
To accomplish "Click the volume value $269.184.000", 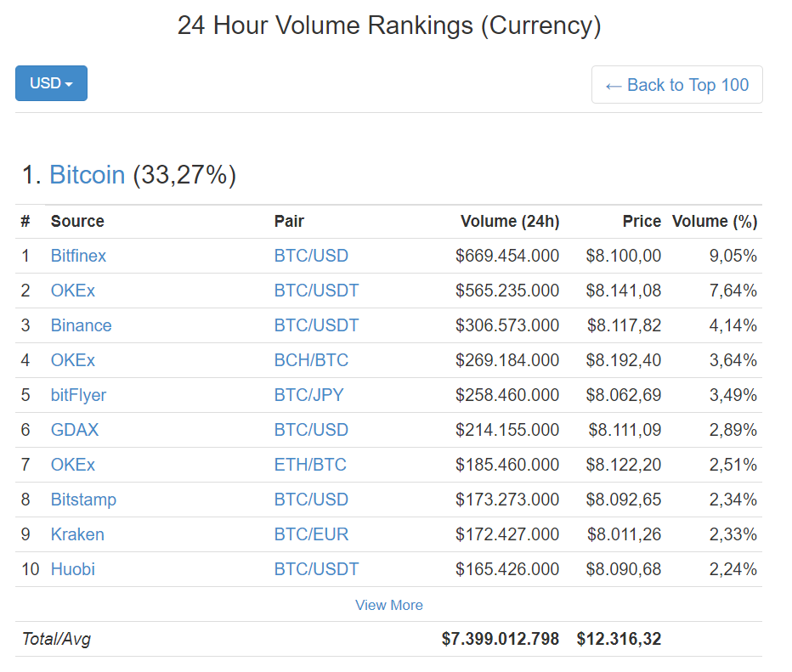I will 507,360.
